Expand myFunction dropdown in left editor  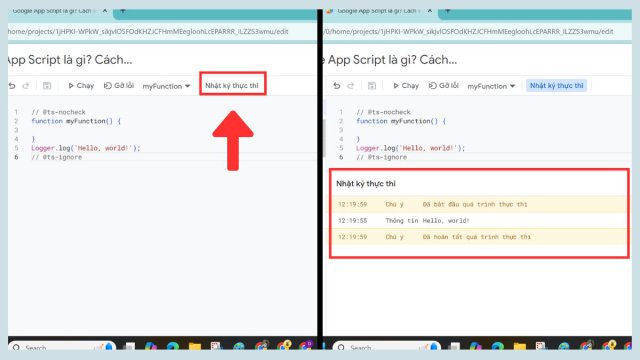166,86
